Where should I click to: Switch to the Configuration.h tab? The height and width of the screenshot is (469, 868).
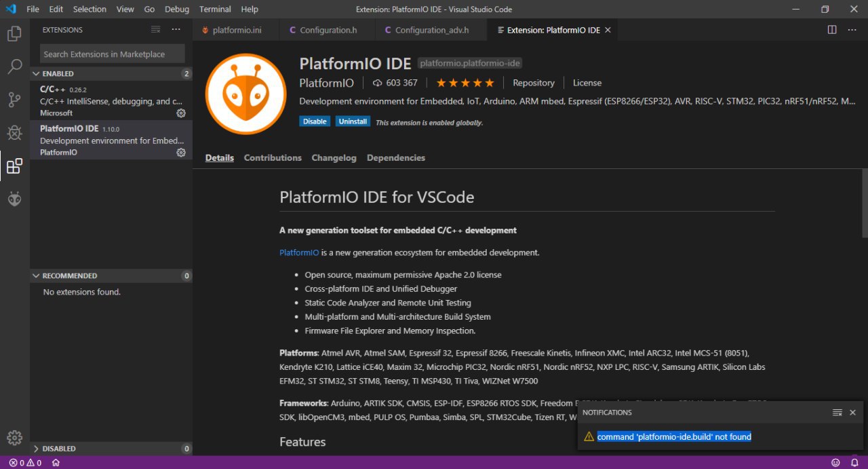[x=328, y=30]
